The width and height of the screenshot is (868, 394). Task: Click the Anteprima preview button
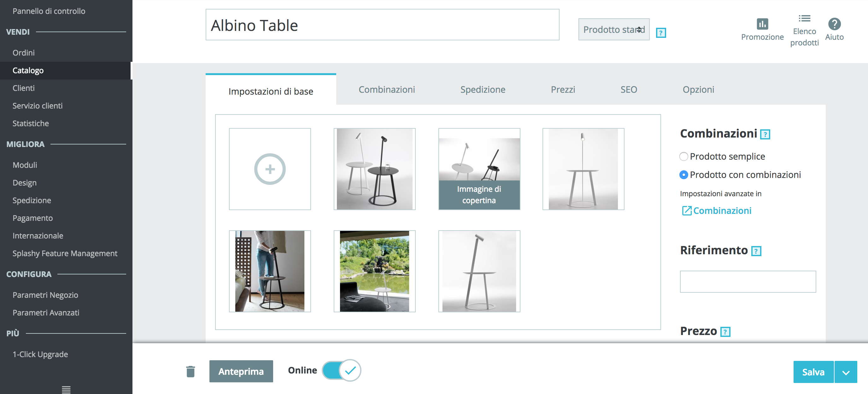241,371
